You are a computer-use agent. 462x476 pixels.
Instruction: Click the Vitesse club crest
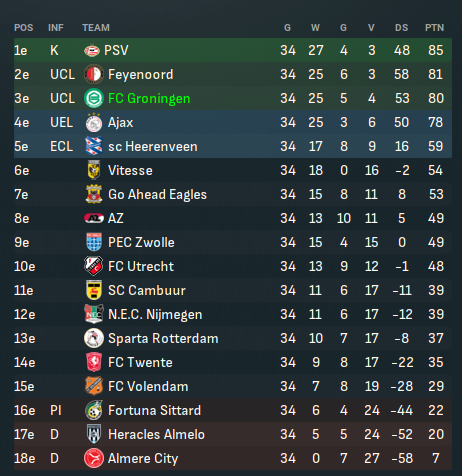click(x=94, y=170)
